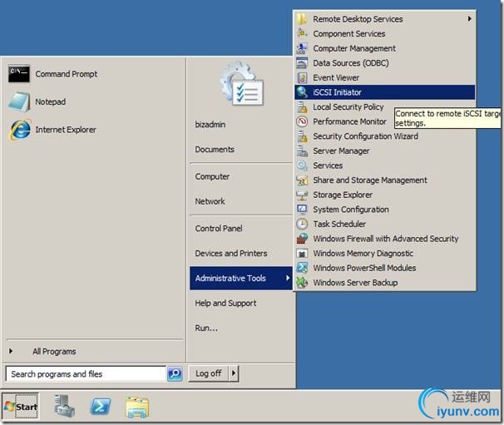Open Computer Management from the menu
The image size is (504, 425).
click(x=385, y=48)
